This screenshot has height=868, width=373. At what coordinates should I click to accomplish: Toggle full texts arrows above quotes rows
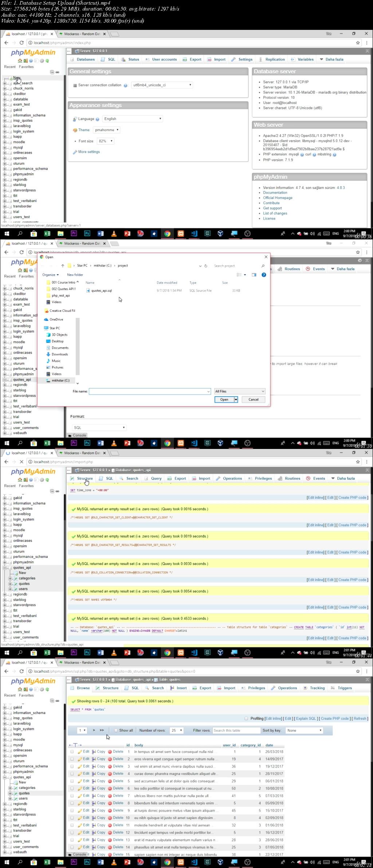pos(75,745)
